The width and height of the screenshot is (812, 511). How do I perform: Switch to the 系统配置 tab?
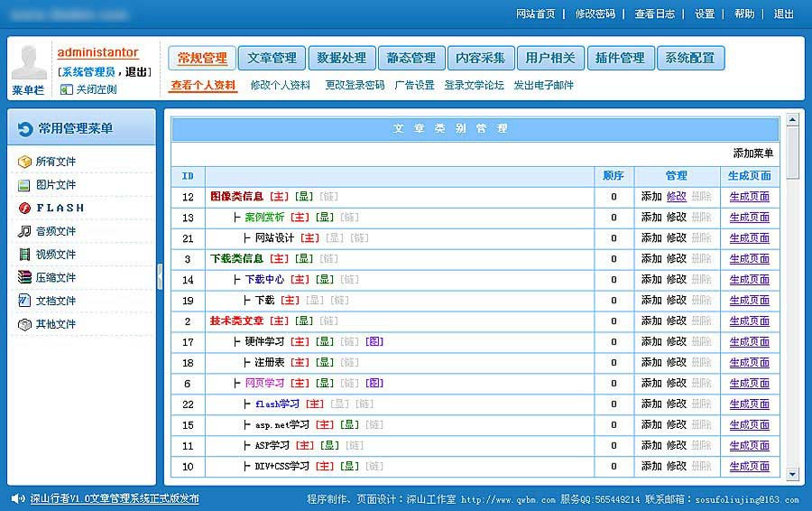689,58
